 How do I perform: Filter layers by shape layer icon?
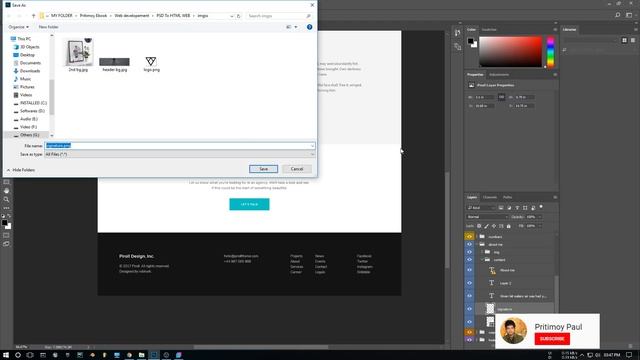tap(525, 208)
